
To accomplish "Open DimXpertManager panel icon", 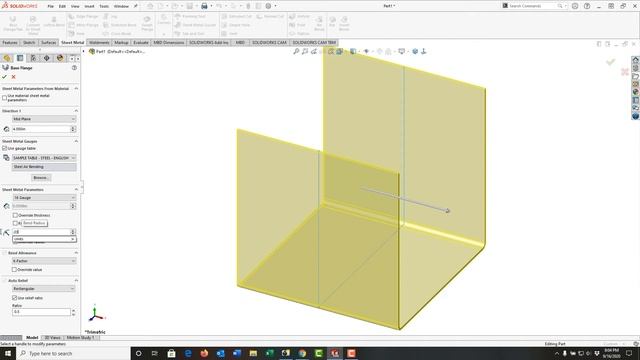I will pyautogui.click(x=47, y=58).
